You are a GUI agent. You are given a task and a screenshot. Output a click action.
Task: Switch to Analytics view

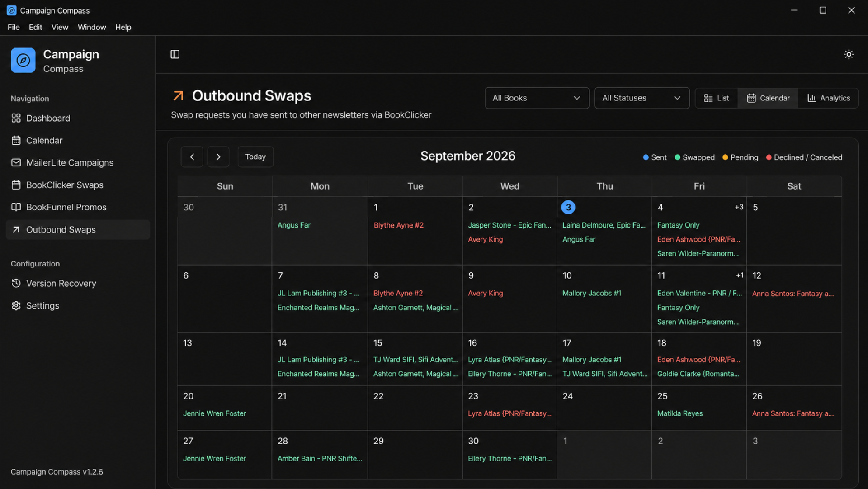pos(829,98)
